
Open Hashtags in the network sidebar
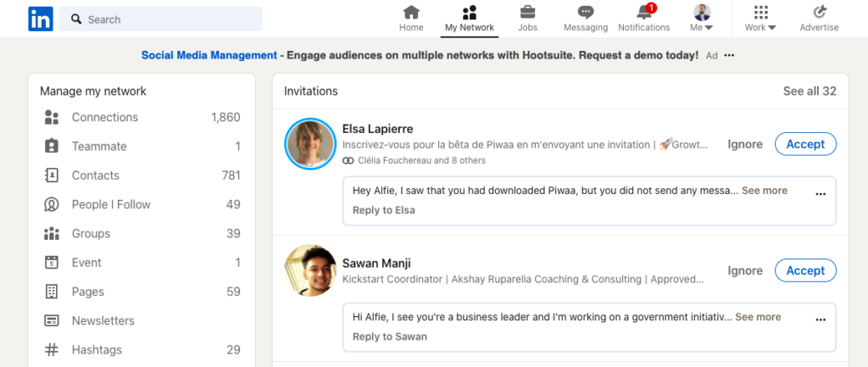point(97,350)
